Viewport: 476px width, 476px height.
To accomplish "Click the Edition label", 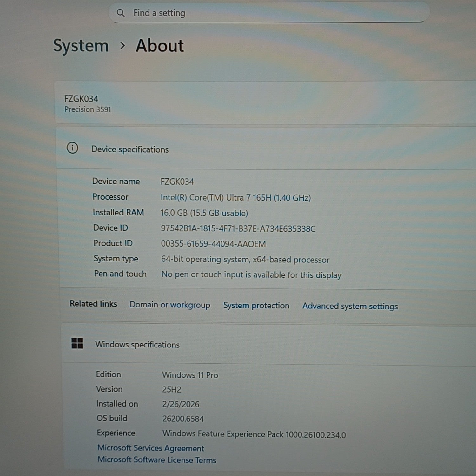I will pyautogui.click(x=108, y=374).
